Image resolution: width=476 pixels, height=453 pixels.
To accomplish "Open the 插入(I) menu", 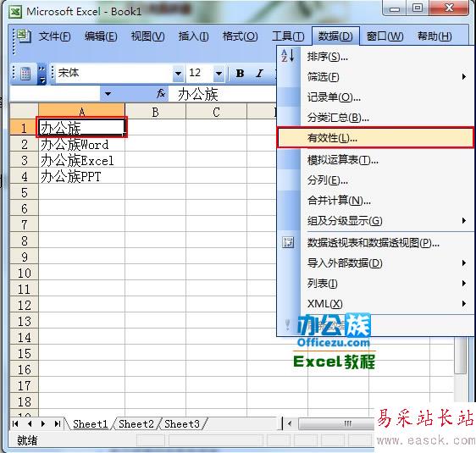I will pyautogui.click(x=193, y=36).
